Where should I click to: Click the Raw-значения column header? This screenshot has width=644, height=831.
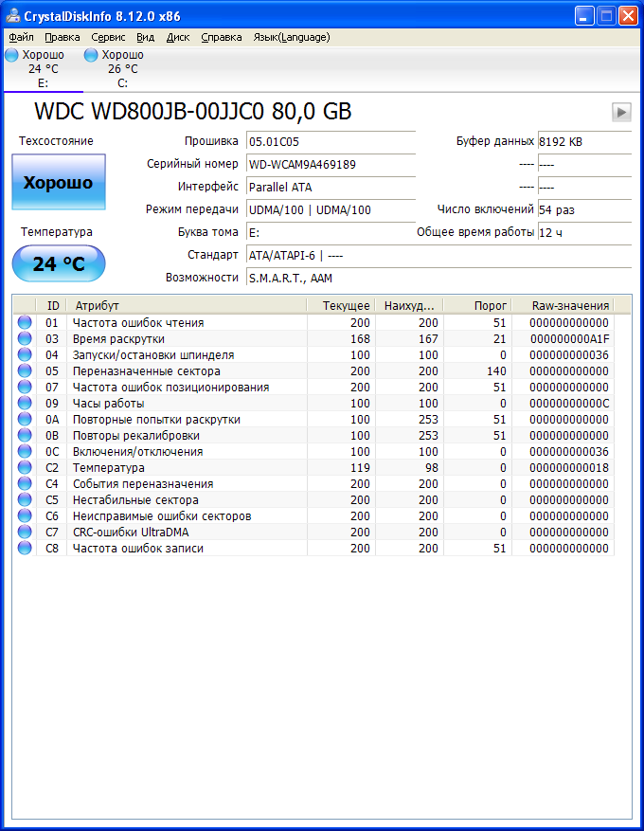click(563, 305)
